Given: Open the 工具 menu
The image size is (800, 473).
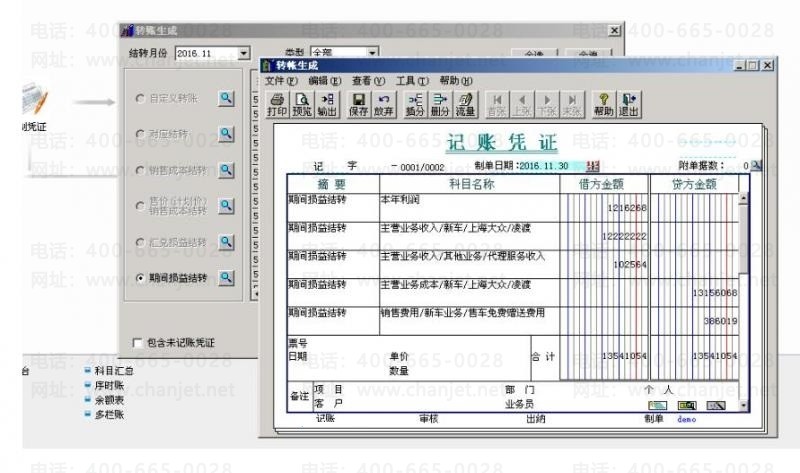Looking at the screenshot, I should [x=412, y=81].
